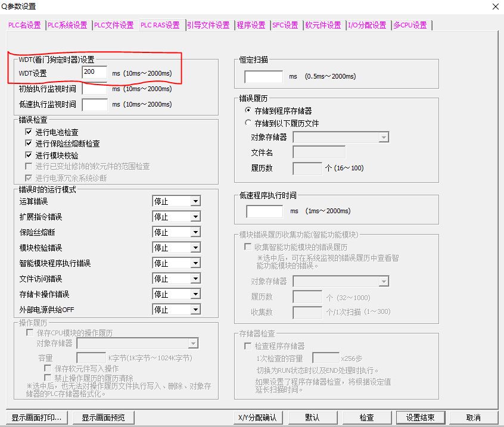Click 显示画面打印 button
The image size is (504, 427).
pyautogui.click(x=36, y=417)
